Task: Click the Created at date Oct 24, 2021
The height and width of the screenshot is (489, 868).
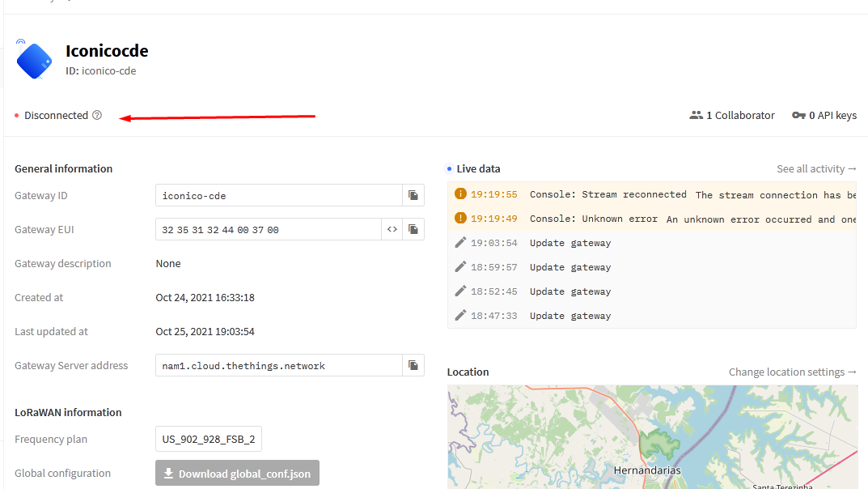Action: tap(205, 297)
